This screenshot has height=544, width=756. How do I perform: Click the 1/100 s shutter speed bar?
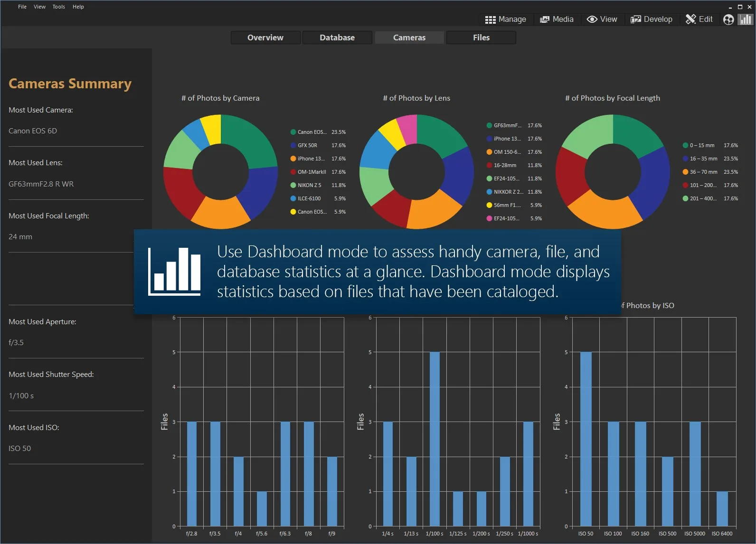(435, 439)
